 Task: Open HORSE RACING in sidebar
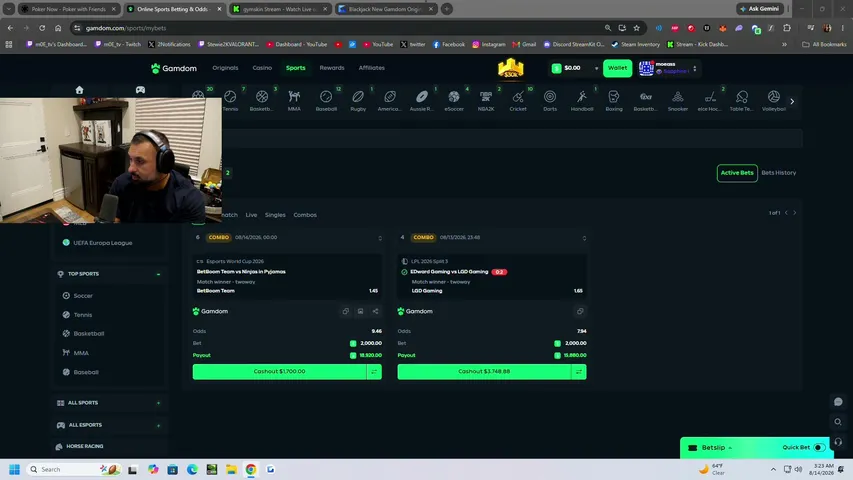(x=85, y=446)
